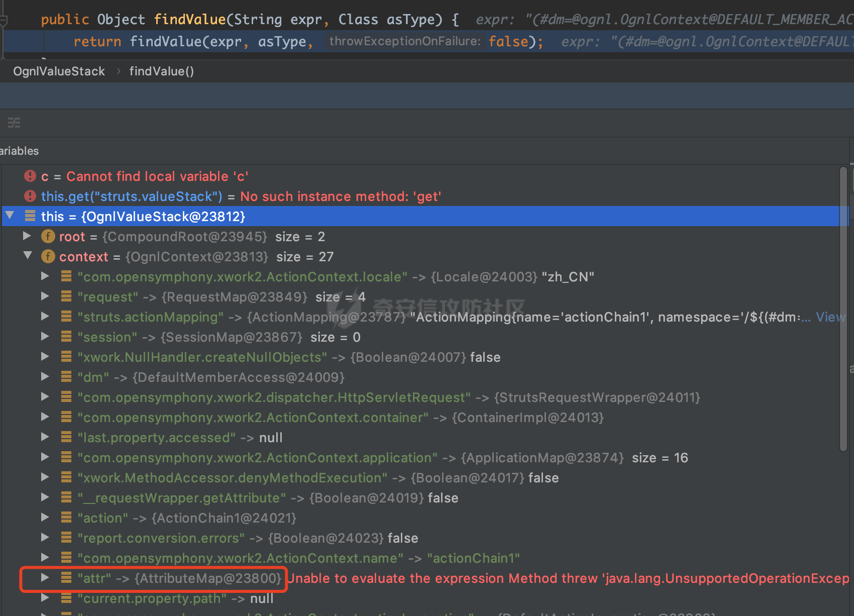
Task: Select OgnlValueStack in the breadcrumb bar
Action: pyautogui.click(x=59, y=71)
